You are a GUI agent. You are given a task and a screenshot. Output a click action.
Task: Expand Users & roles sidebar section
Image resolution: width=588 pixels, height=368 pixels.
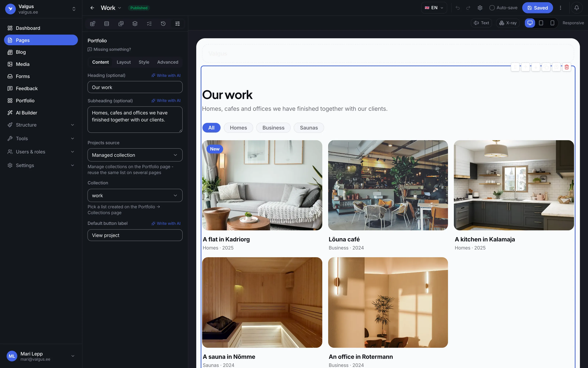[41, 152]
